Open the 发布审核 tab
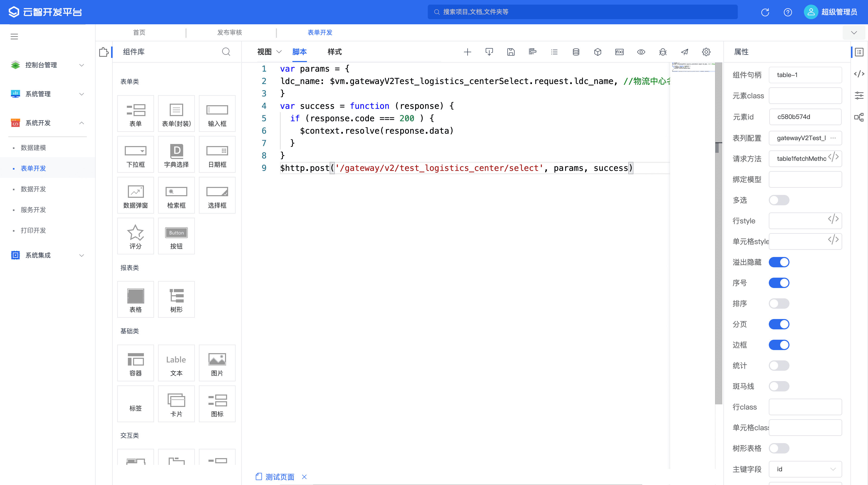This screenshot has width=868, height=485. coord(229,32)
